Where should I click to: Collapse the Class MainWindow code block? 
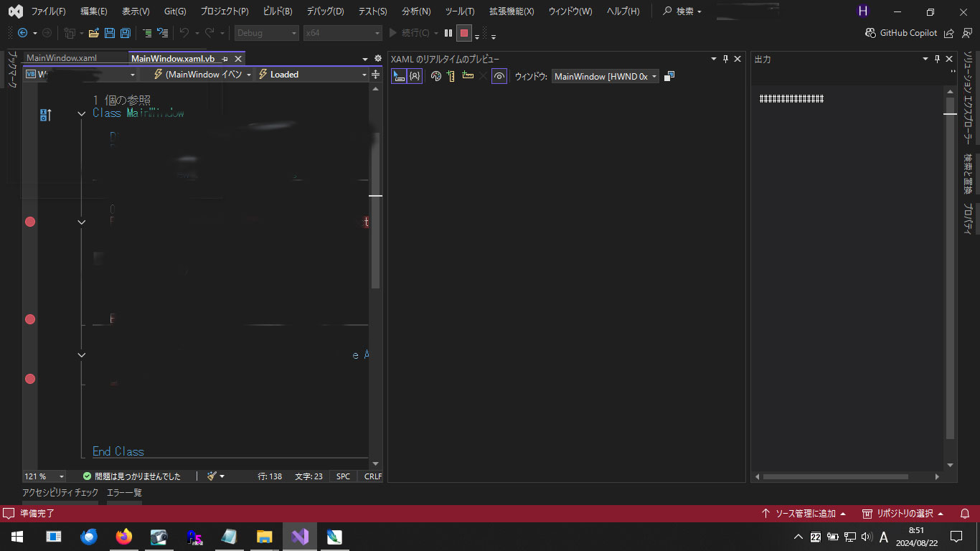pos(82,113)
